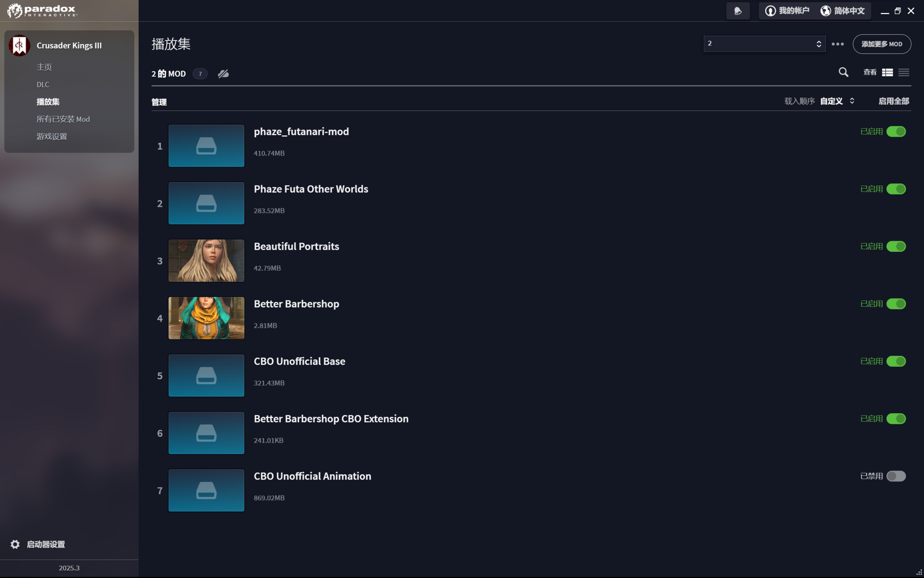
Task: Turn off the Better Barbershop toggle
Action: (x=896, y=304)
